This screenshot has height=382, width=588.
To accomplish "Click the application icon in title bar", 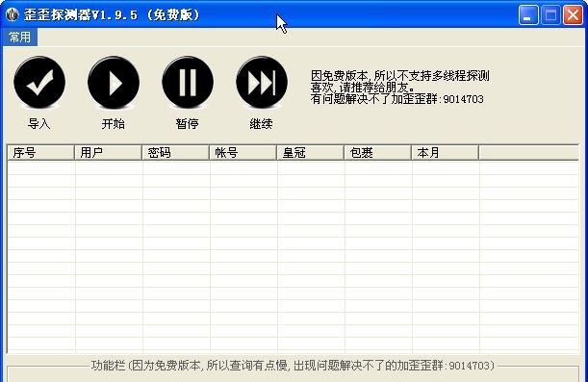I will point(13,14).
